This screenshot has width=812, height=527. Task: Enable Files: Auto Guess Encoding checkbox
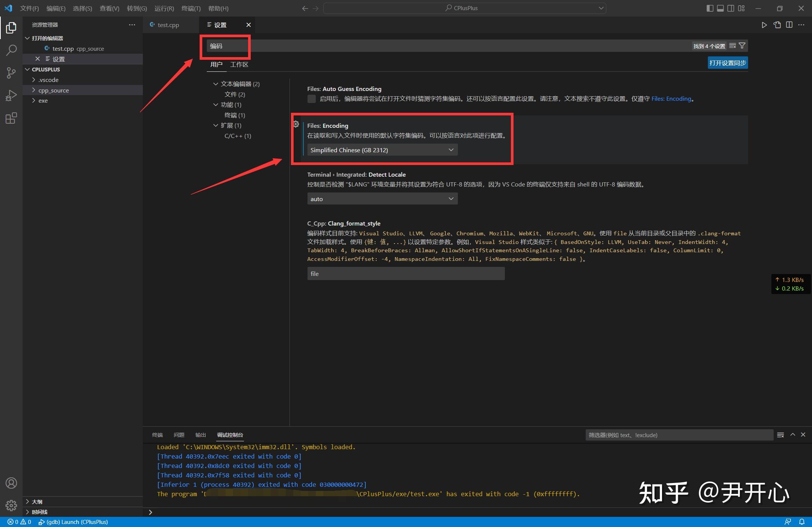pyautogui.click(x=311, y=99)
